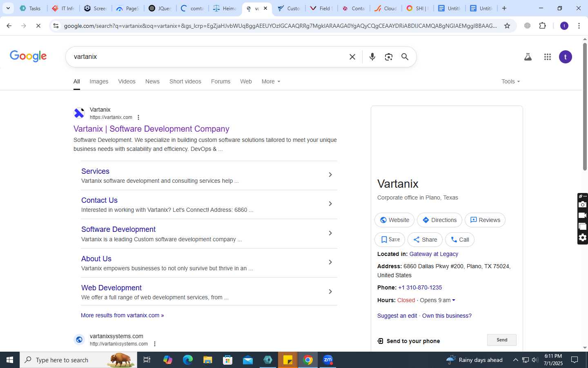Image resolution: width=588 pixels, height=368 pixels.
Task: Click Directions button in knowledge panel
Action: pyautogui.click(x=439, y=220)
